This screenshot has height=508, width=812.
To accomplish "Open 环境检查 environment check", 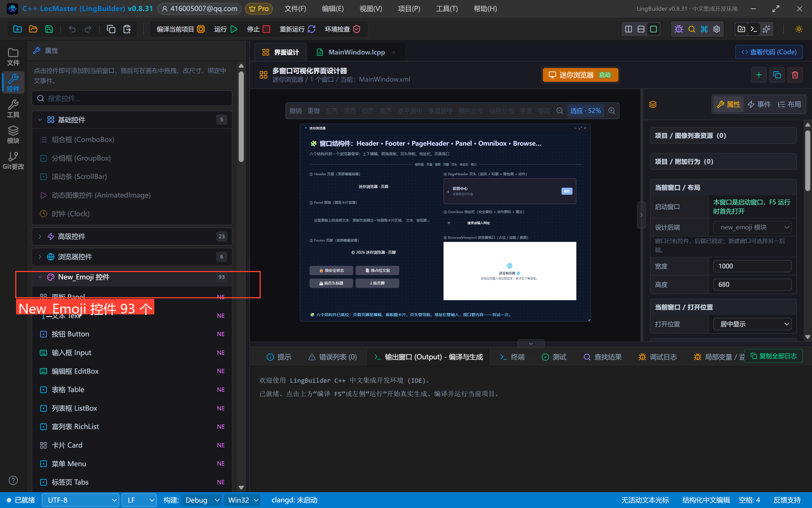I will click(x=342, y=29).
